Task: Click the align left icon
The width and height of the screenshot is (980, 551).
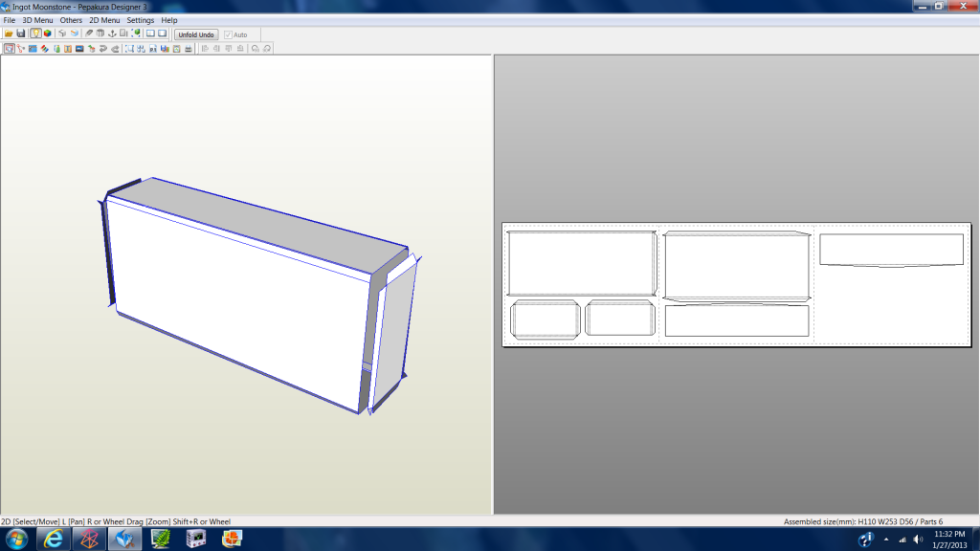Action: pos(205,49)
